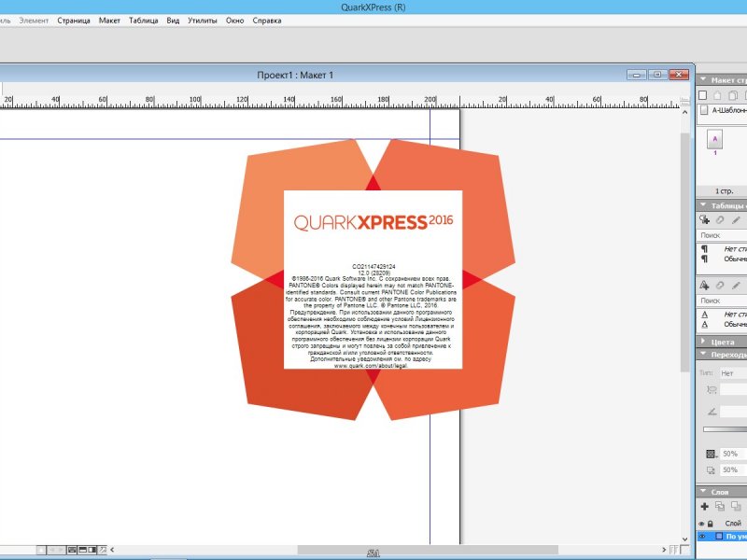Click the eye column icon in Layers header
747x560 pixels.
pyautogui.click(x=701, y=524)
